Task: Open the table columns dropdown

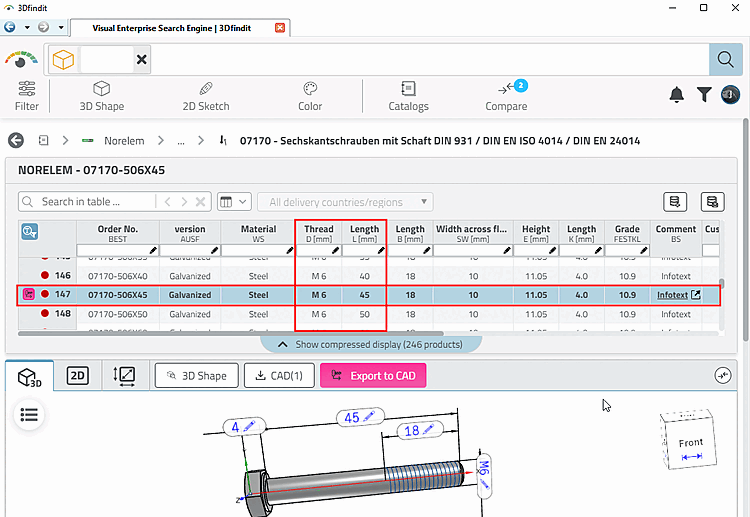Action: coord(234,202)
